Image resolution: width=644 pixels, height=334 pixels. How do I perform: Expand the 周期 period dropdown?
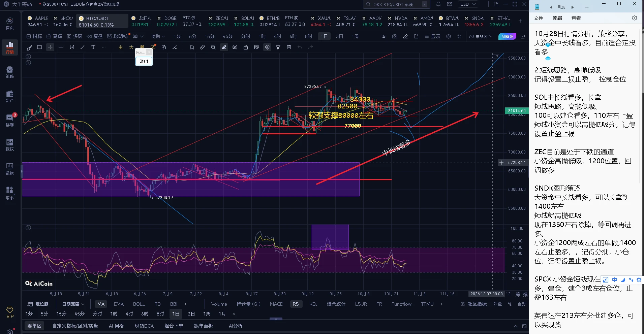158,36
